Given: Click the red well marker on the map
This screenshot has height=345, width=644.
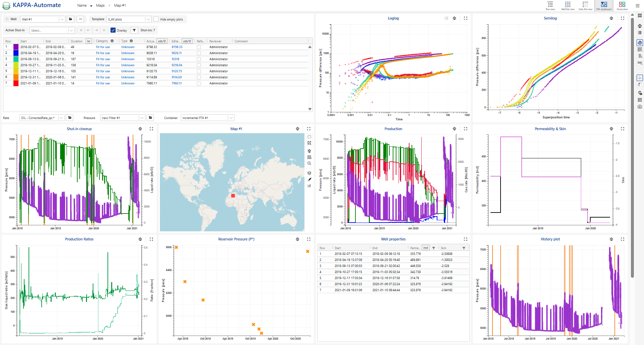Looking at the screenshot, I should pos(233,196).
